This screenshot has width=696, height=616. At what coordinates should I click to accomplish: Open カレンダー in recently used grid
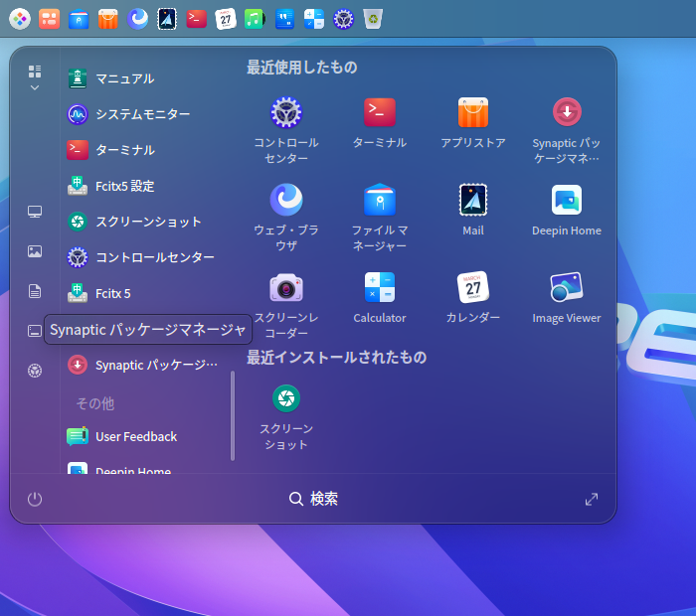473,298
